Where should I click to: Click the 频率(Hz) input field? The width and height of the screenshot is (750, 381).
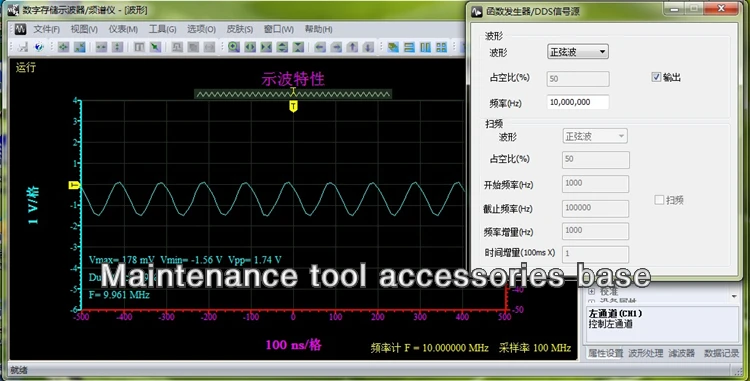pos(578,102)
